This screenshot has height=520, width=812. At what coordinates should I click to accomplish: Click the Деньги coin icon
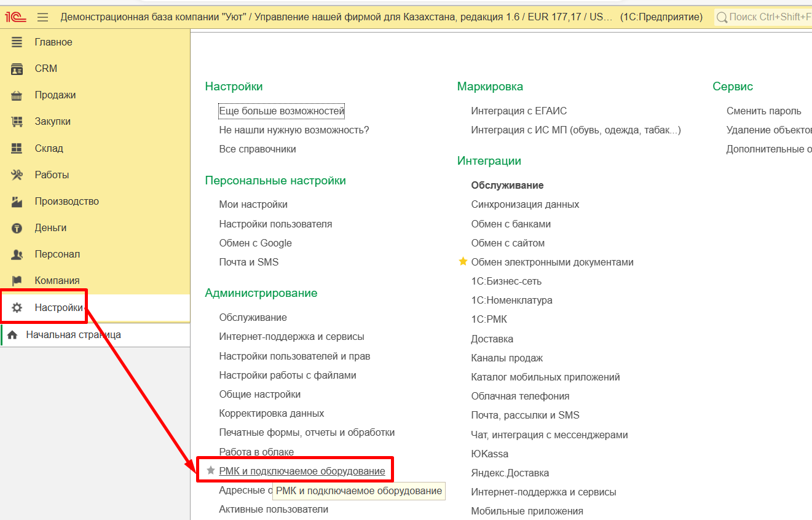click(x=17, y=227)
